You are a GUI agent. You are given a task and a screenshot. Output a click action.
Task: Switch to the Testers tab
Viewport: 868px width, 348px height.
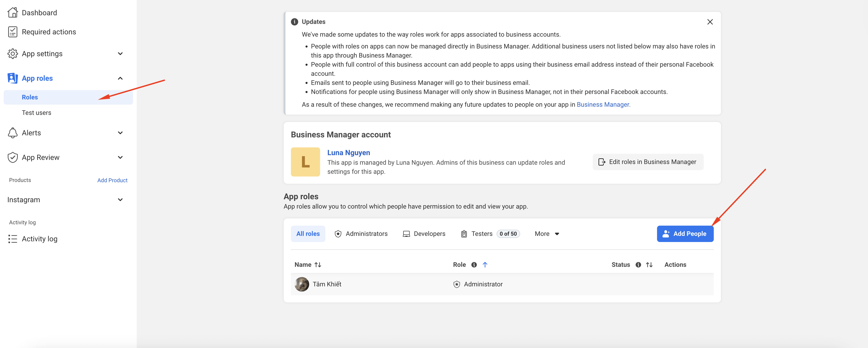click(x=481, y=234)
